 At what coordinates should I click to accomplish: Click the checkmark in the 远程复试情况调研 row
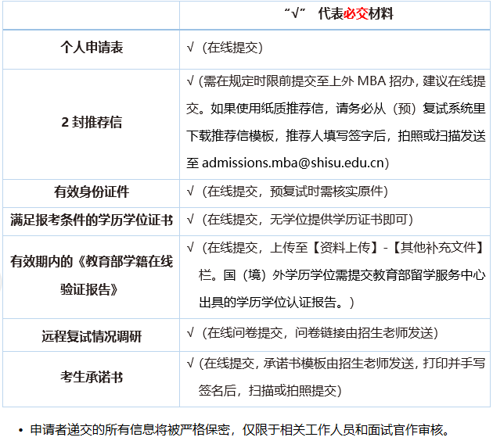[x=191, y=334]
